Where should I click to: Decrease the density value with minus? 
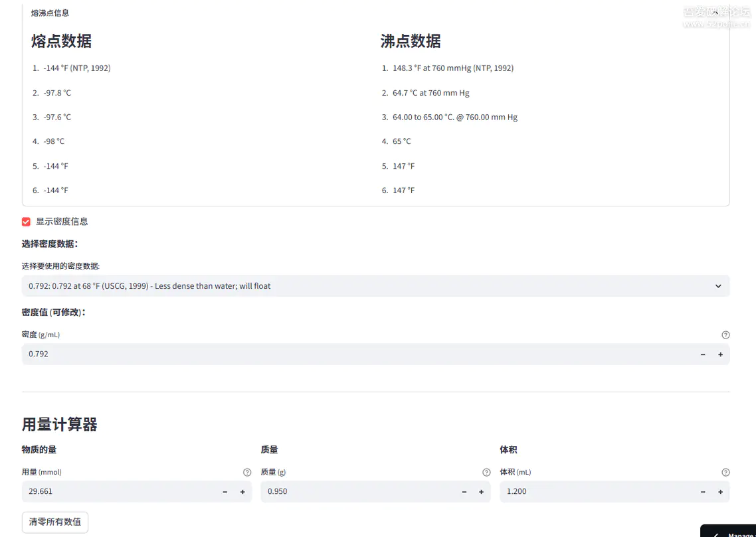[703, 354]
